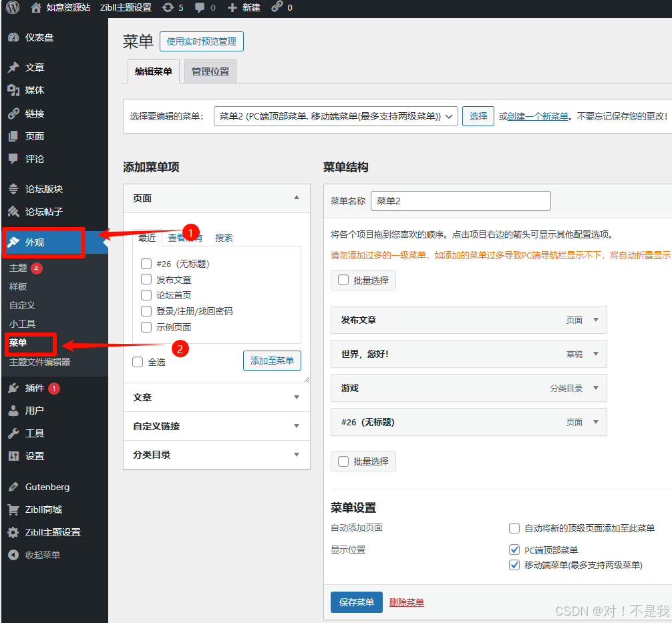
Task: Click the plug icon for 插件
Action: coord(13,388)
